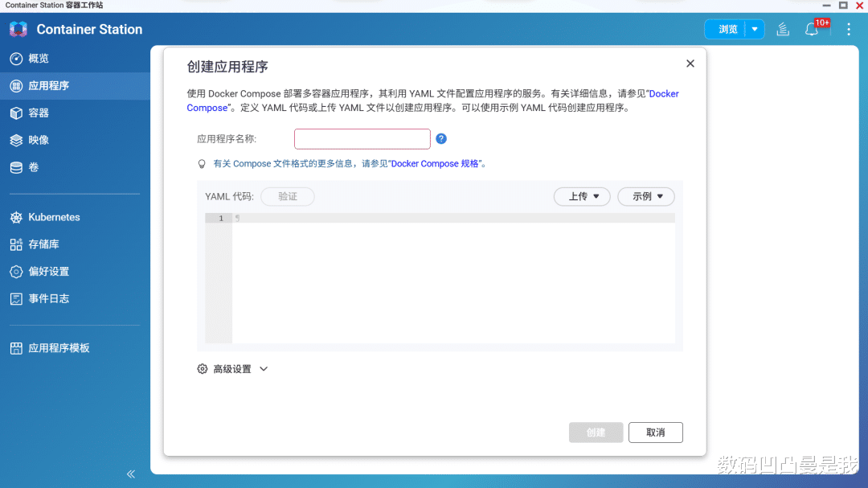Click the 创建 create button
This screenshot has height=488, width=868.
(596, 433)
